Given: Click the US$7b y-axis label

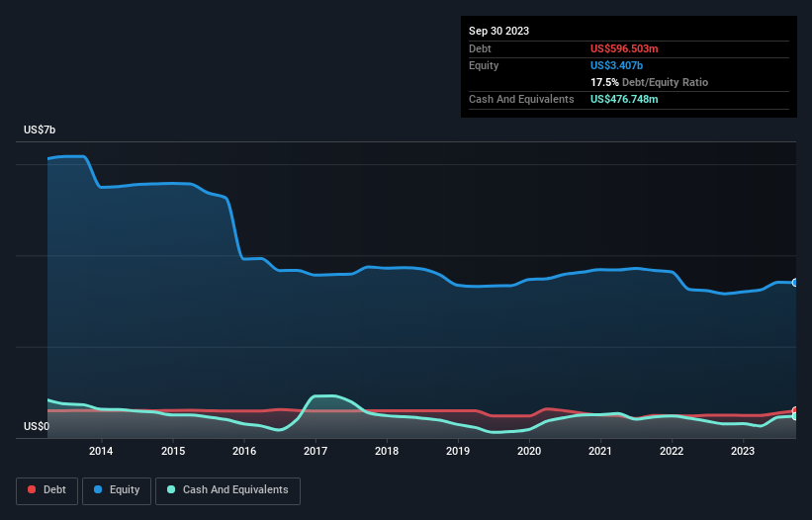Looking at the screenshot, I should (x=40, y=130).
